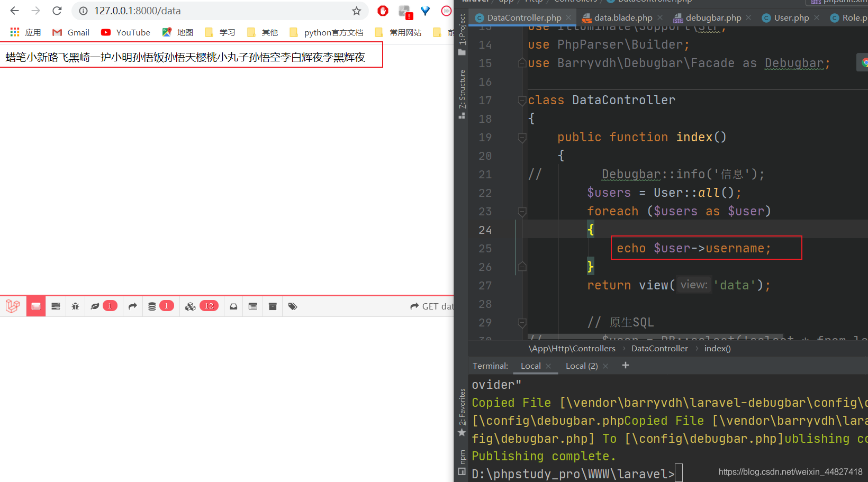Open the Structure tool window sidebar

(462, 94)
